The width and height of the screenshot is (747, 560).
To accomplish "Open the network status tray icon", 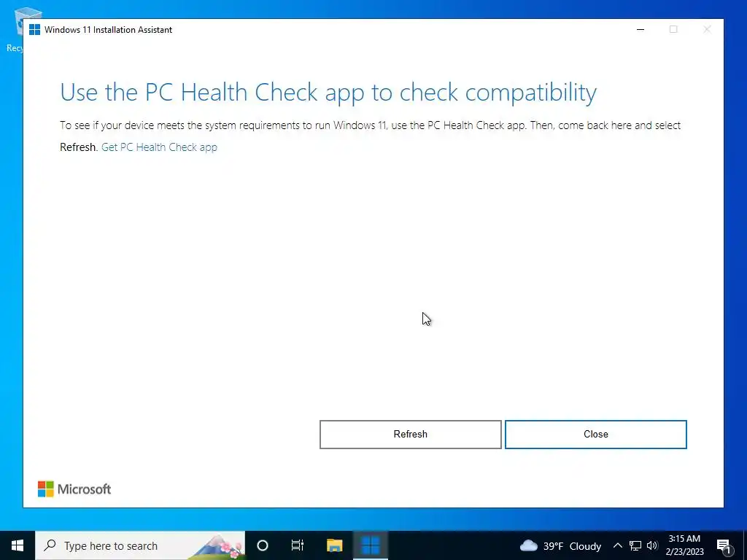I will pos(635,545).
